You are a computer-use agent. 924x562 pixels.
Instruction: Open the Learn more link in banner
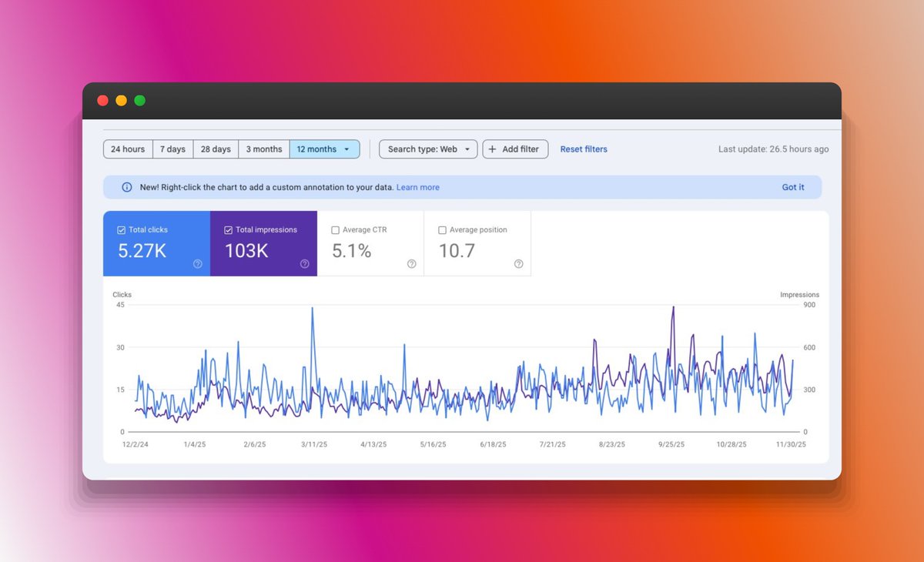418,187
